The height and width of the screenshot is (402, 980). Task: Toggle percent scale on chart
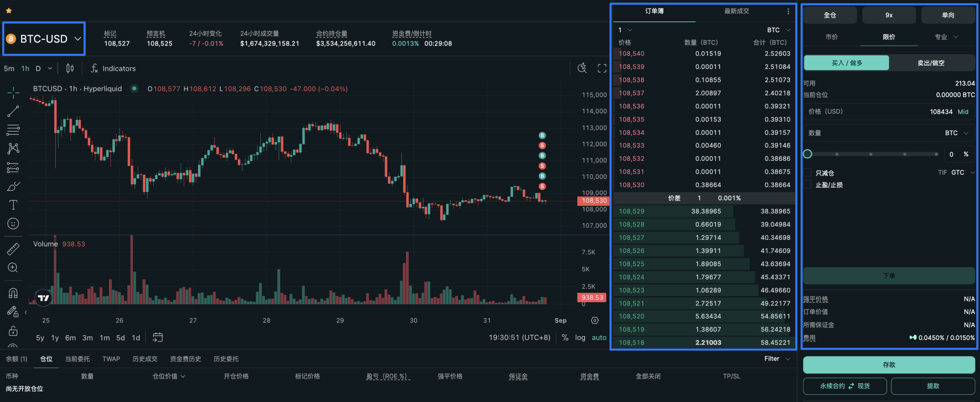565,337
